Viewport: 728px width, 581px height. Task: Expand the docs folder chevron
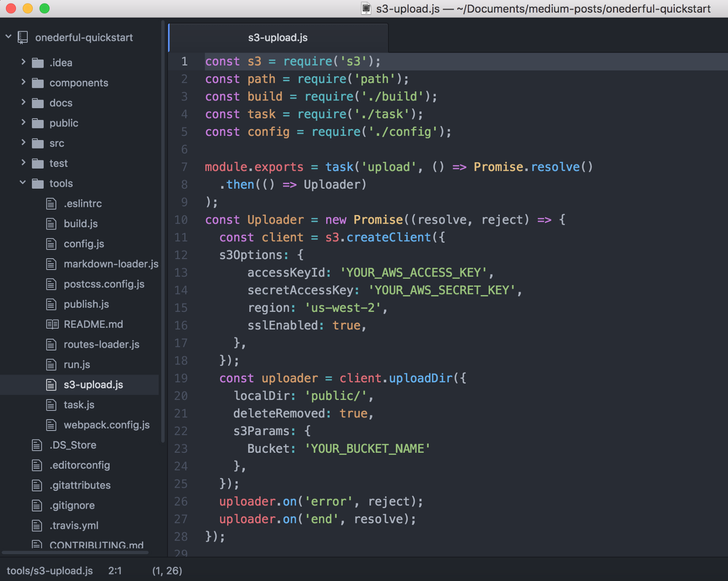pyautogui.click(x=23, y=103)
